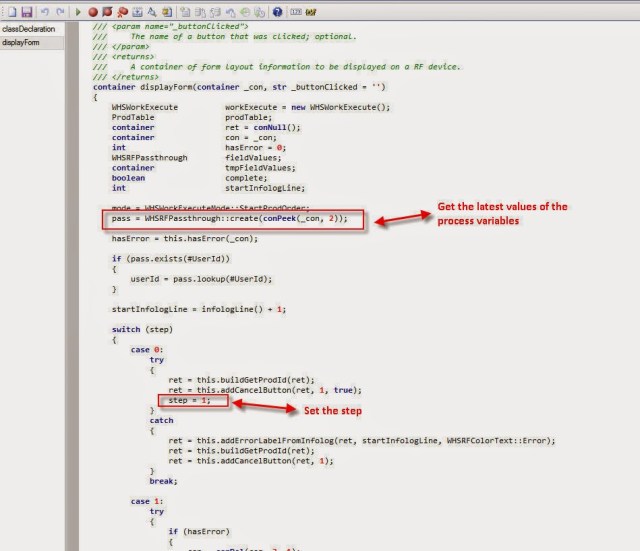Click the icon right of the Help icon
The image size is (640, 551).
[x=295, y=11]
